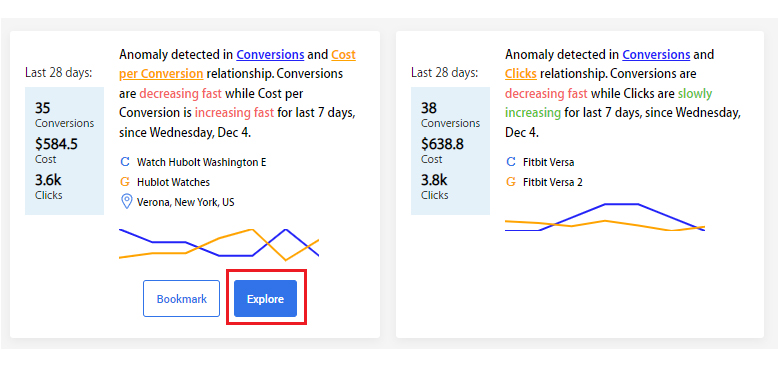Viewport: 778px width, 368px height.
Task: Follow the Cost per Conversion link
Action: point(237,64)
